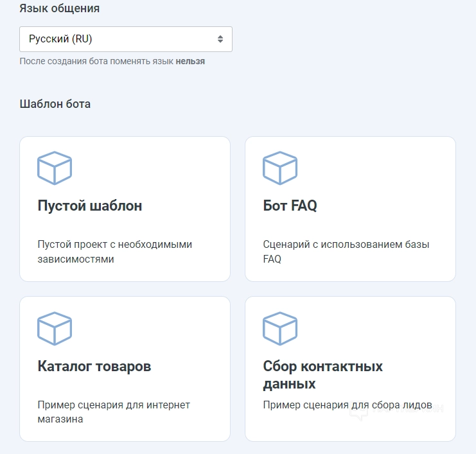Select the Пустой шаблон title
Screen dimensions: 476x454
pos(90,206)
